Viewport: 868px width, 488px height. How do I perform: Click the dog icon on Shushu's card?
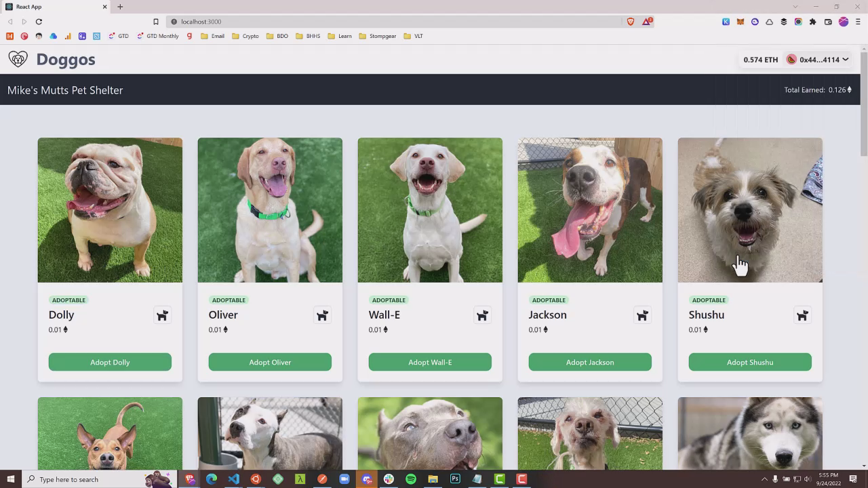pos(802,315)
